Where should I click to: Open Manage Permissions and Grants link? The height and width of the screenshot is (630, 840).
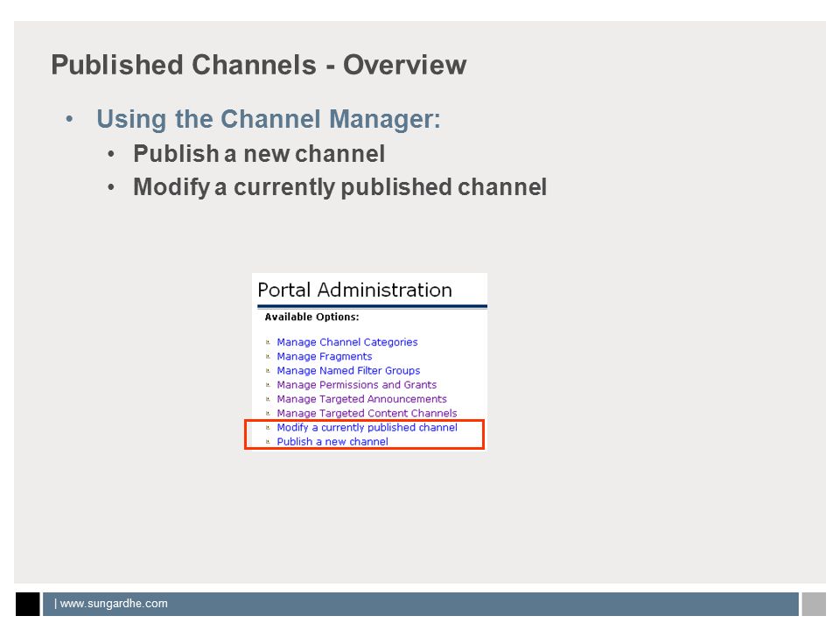(x=357, y=385)
